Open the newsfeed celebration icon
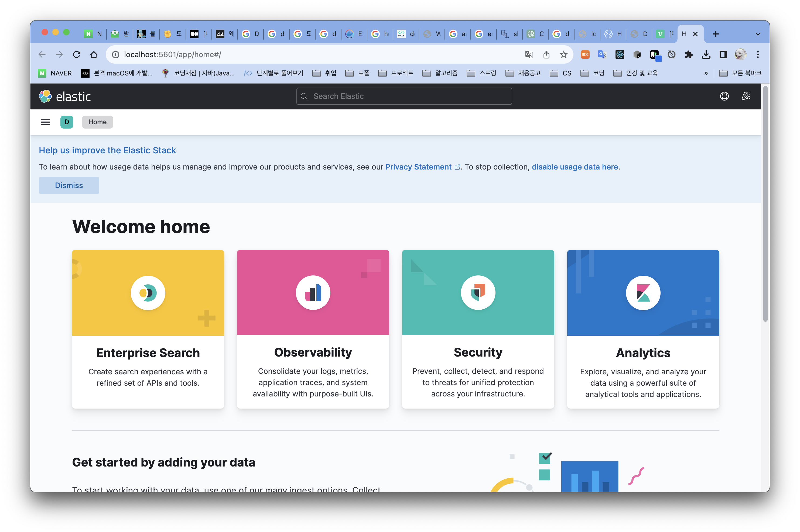 746,96
